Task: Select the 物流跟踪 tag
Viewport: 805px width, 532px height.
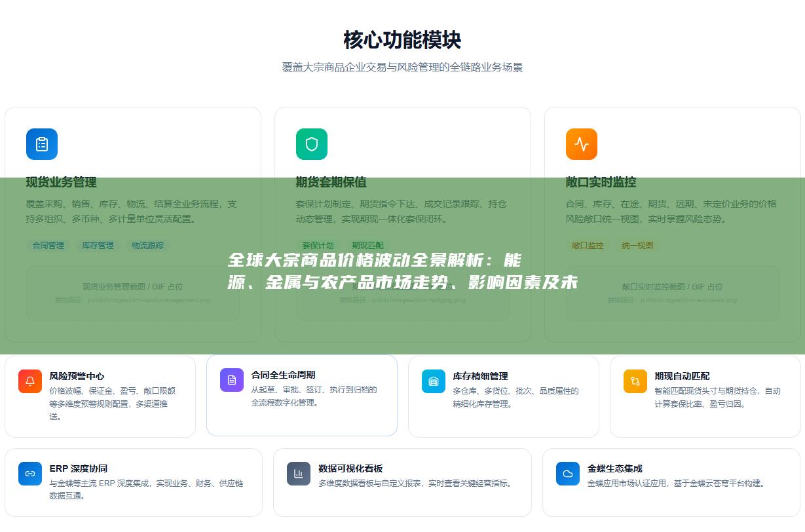Action: pos(148,246)
